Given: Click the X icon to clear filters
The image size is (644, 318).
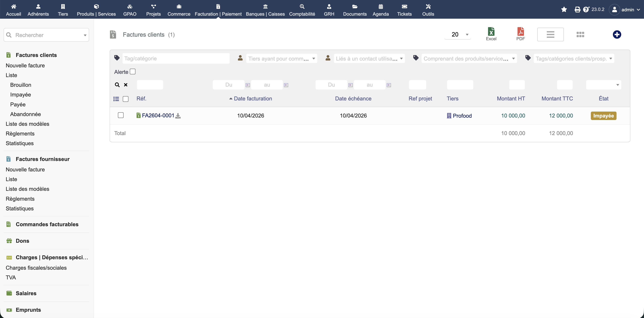Looking at the screenshot, I should [x=126, y=85].
